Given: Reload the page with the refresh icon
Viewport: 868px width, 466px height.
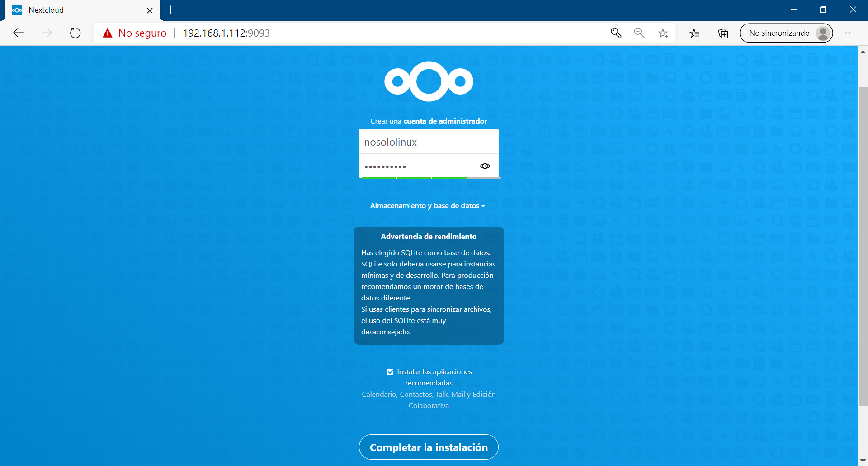Looking at the screenshot, I should click(x=75, y=33).
